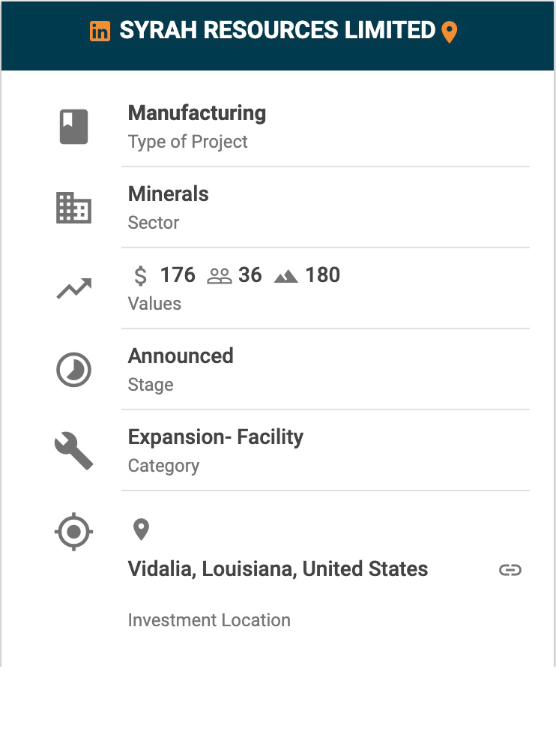Click the Announced stage entry
Viewport: 556px width, 756px height.
click(181, 355)
